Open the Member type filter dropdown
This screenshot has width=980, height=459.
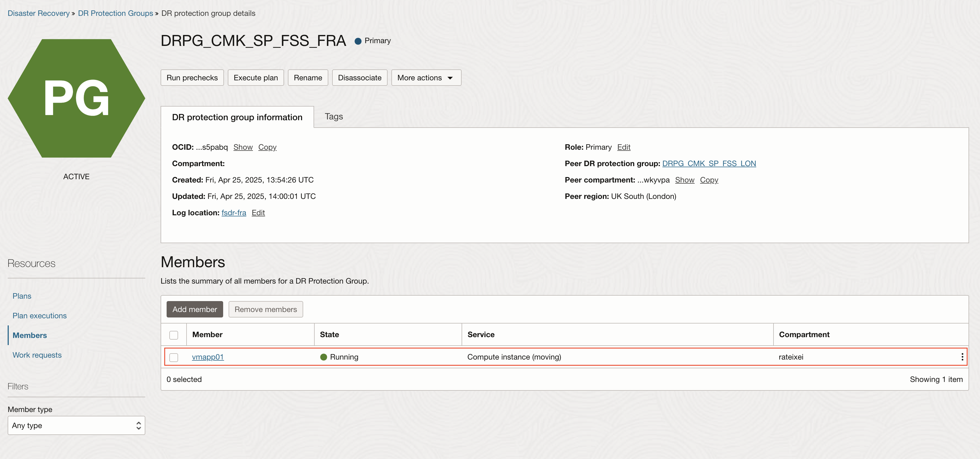(x=76, y=425)
